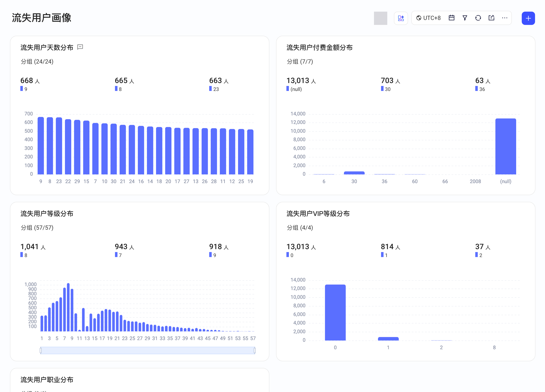Image resolution: width=545 pixels, height=392 pixels.
Task: Click the 918 人 legend entry labeled 9
Action: tap(219, 250)
